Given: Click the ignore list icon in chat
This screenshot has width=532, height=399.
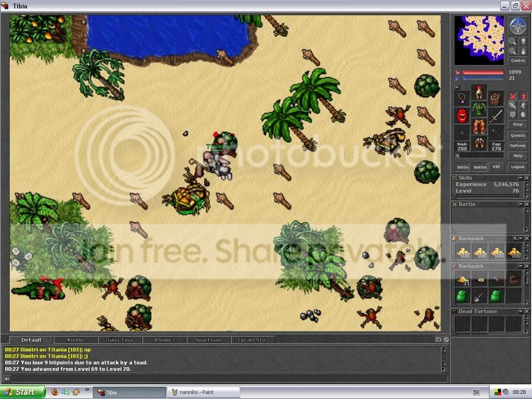Looking at the screenshot, I should pyautogui.click(x=446, y=340).
